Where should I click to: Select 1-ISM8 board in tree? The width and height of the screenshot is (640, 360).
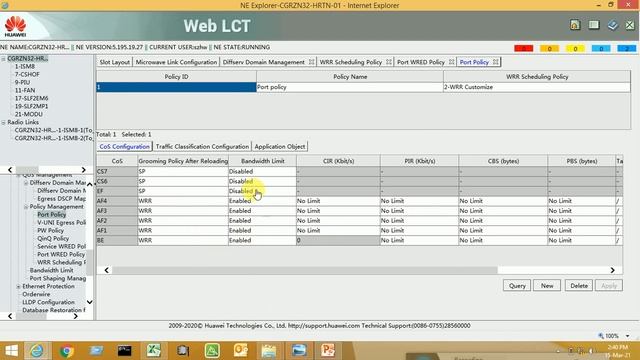pyautogui.click(x=25, y=67)
